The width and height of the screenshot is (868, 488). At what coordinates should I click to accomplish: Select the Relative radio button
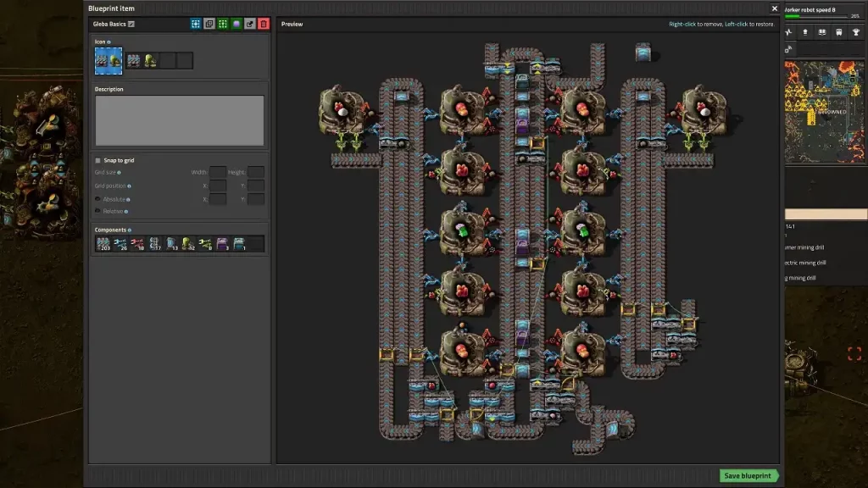point(98,211)
